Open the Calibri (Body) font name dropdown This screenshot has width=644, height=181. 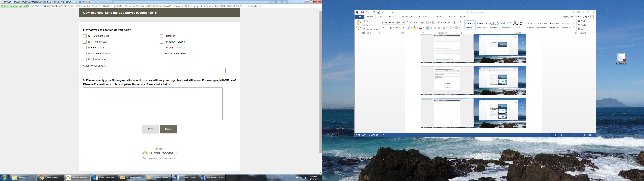coord(396,22)
